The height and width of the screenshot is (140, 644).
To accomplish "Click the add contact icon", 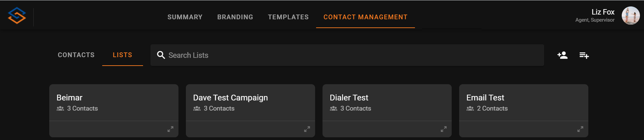I will (x=562, y=55).
